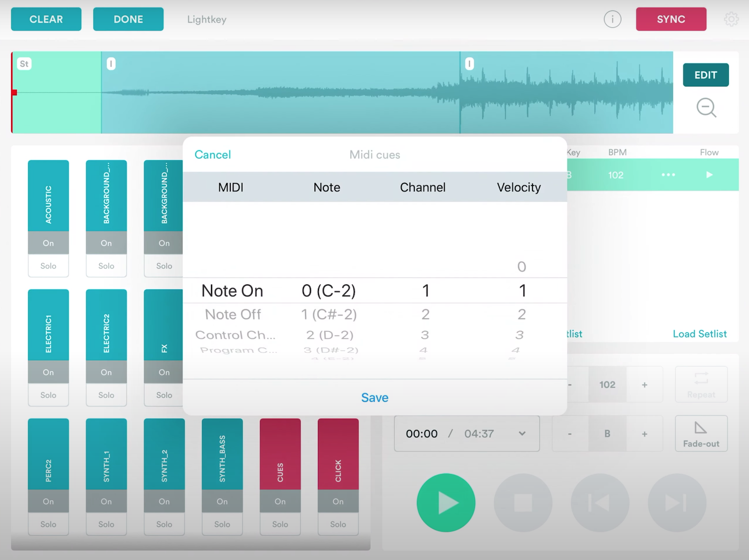
Task: Solo the CLICK track
Action: (x=338, y=524)
